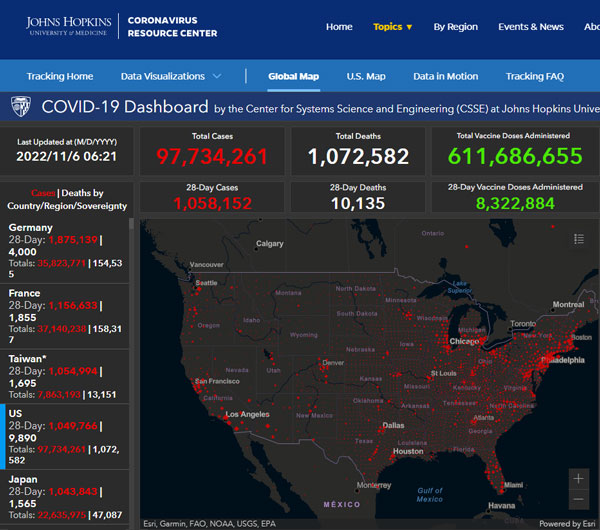Open the Topics dropdown menu
This screenshot has width=600, height=530.
(392, 27)
